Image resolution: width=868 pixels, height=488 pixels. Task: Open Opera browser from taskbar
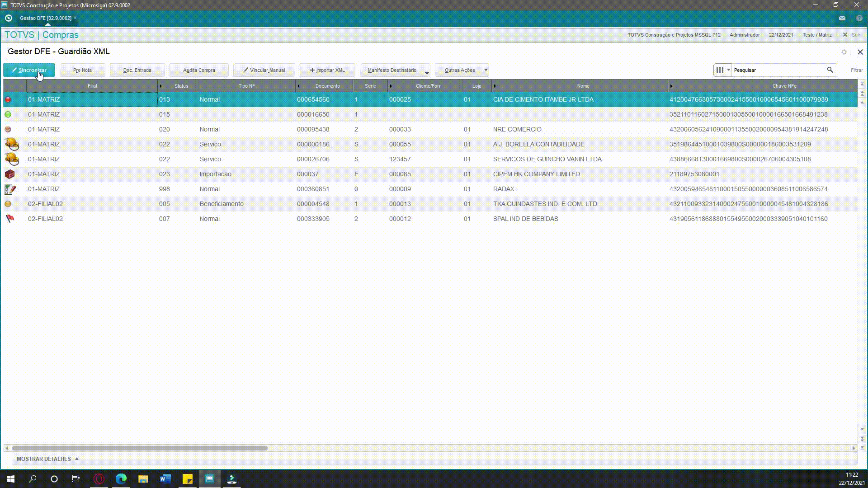(99, 479)
